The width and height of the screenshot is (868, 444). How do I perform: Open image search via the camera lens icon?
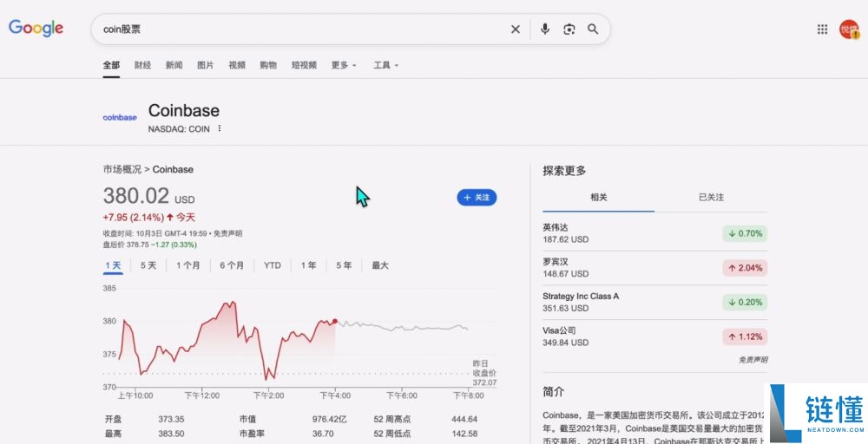click(569, 29)
